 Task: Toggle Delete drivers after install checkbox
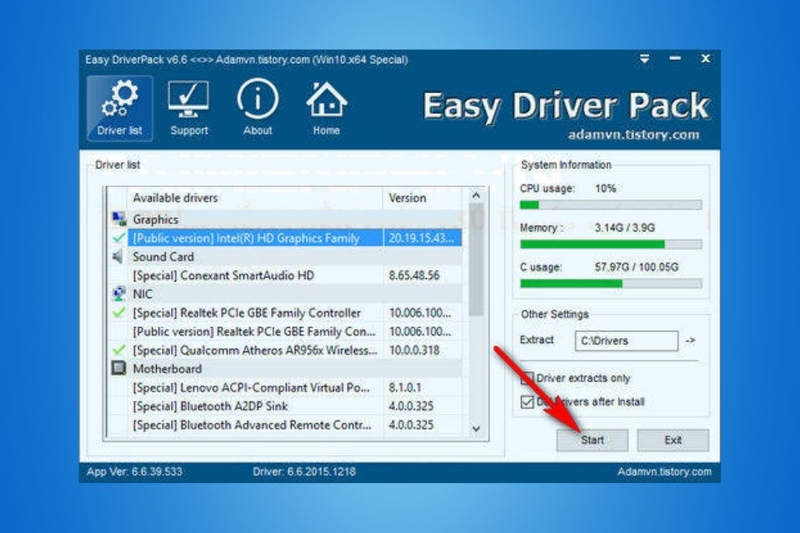point(527,402)
